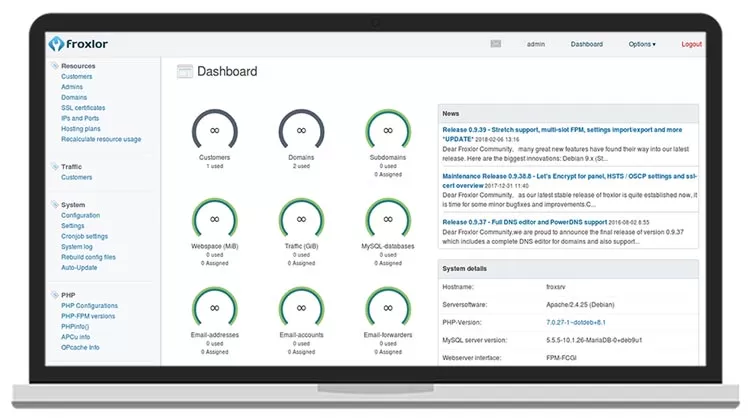Open the PHPinfo() page
750x420 pixels.
[75, 327]
